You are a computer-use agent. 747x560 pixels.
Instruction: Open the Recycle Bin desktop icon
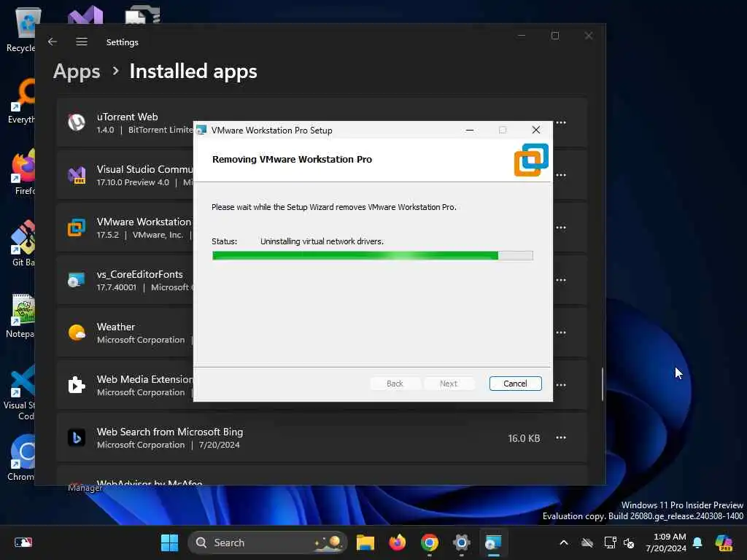tap(20, 29)
